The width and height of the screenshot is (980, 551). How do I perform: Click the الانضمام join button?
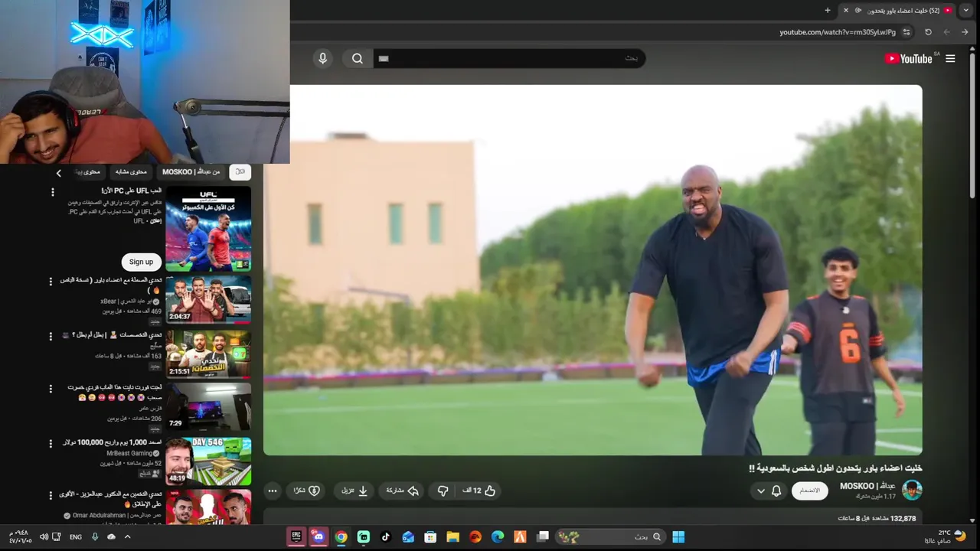click(809, 491)
